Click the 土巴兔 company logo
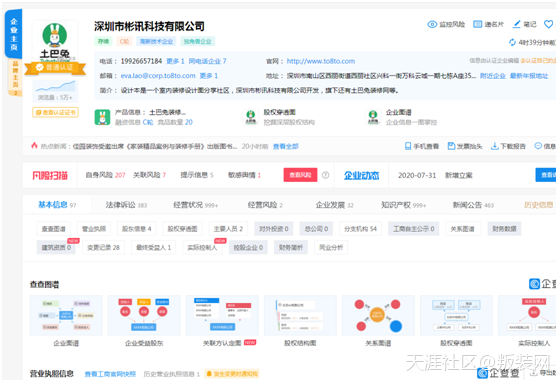Viewport: 558px width, 382px height. pos(55,42)
